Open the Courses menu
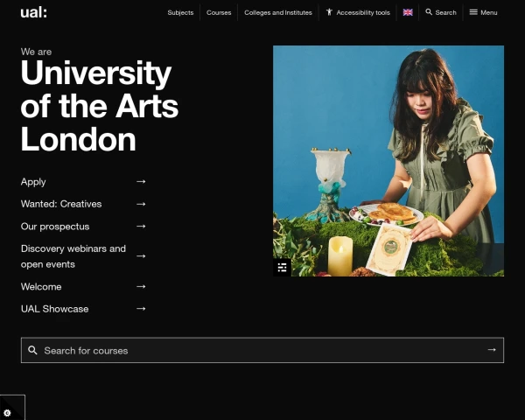Screen dimensions: 525x420 (219, 12)
